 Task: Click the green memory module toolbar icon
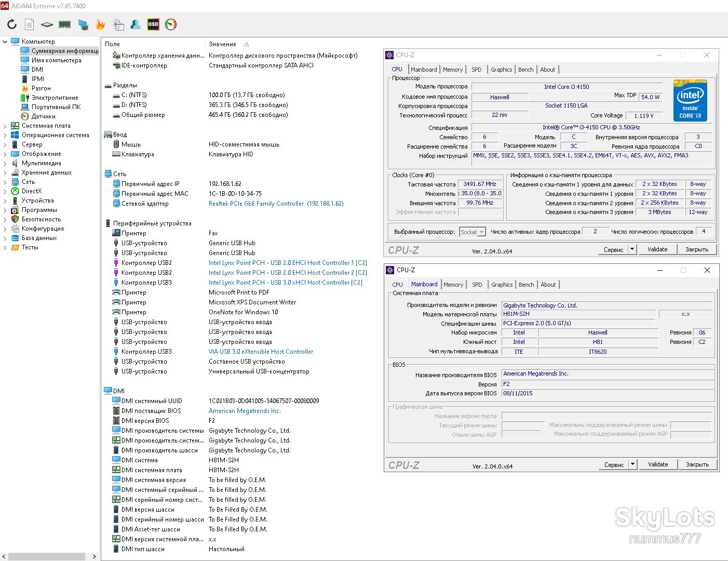65,24
